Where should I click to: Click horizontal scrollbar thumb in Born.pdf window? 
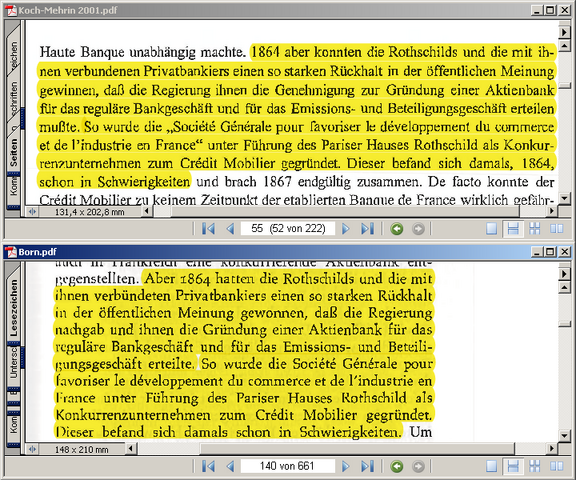[x=357, y=449]
